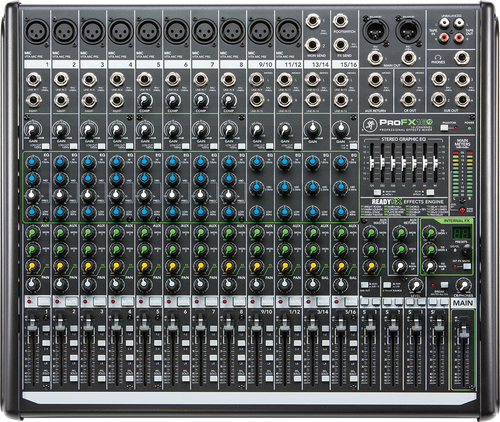Toggle graphic EQ In/Bypass button
The height and width of the screenshot is (422, 500).
click(430, 192)
